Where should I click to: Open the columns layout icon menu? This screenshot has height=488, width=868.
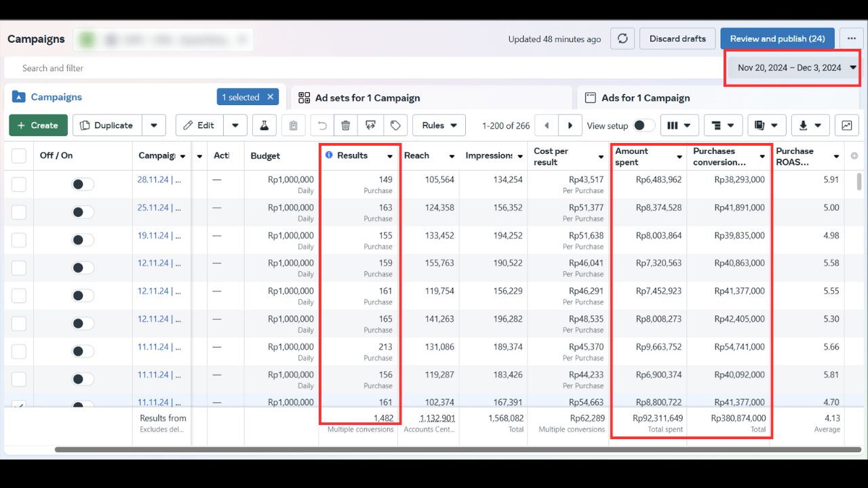[679, 125]
